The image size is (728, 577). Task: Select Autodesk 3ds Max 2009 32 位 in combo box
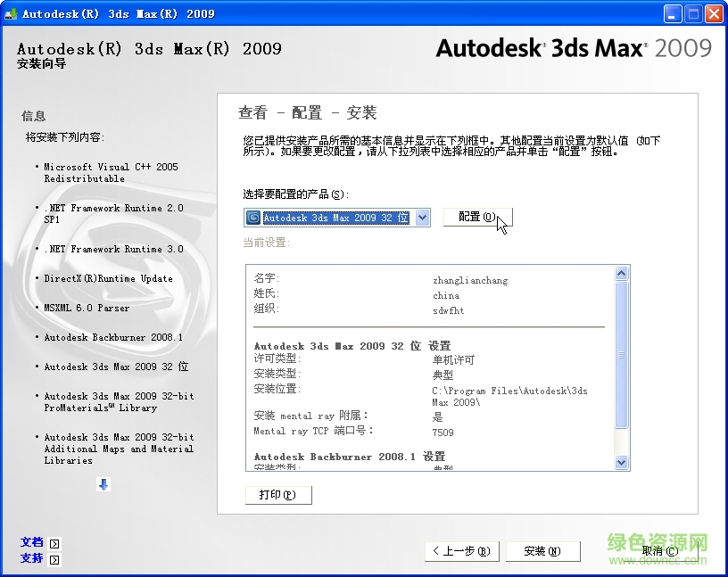pyautogui.click(x=335, y=217)
